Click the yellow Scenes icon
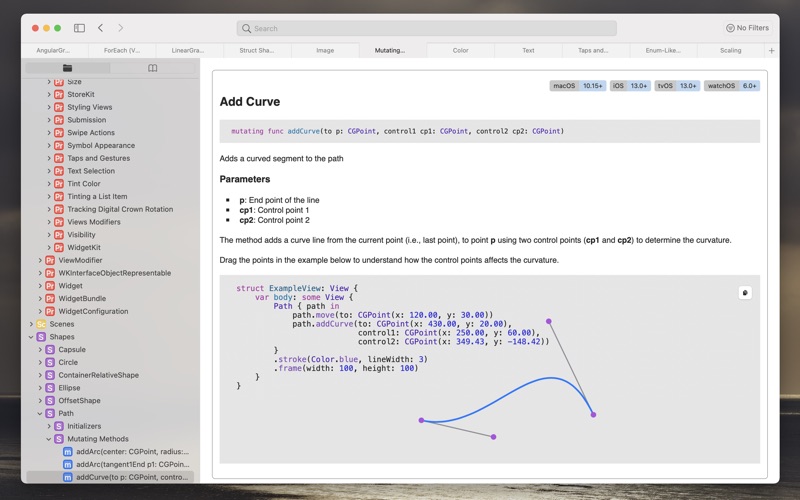Screen dimensions: 800x500 pyautogui.click(x=41, y=324)
